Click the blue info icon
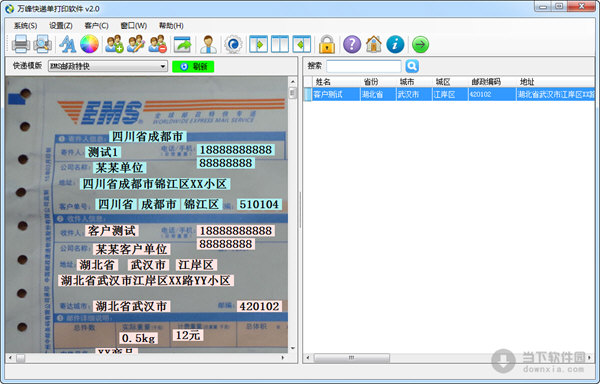Image resolution: width=600 pixels, height=384 pixels. click(395, 44)
